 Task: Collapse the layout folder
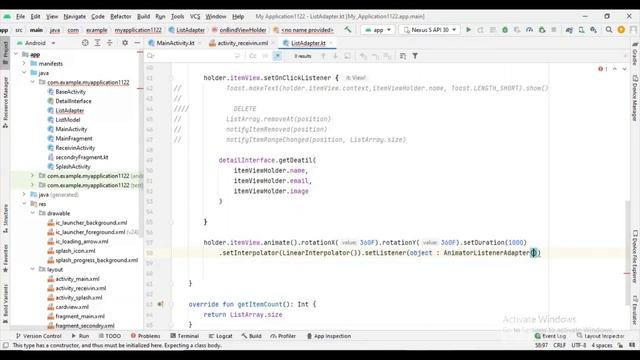click(x=33, y=269)
